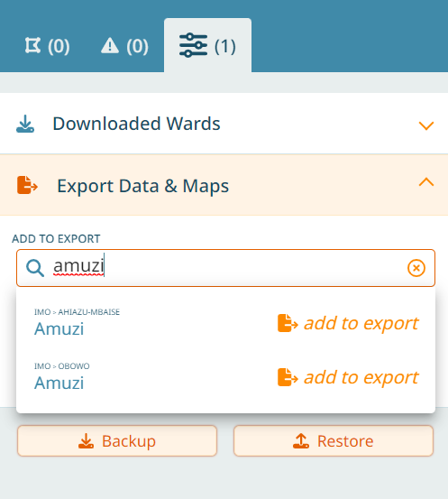Select Amuzi under Ahiazu-Mbaise
This screenshot has width=448, height=499.
59,328
